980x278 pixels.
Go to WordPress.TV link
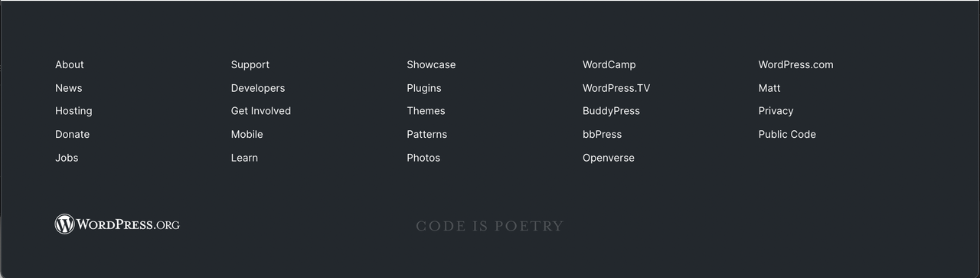616,88
